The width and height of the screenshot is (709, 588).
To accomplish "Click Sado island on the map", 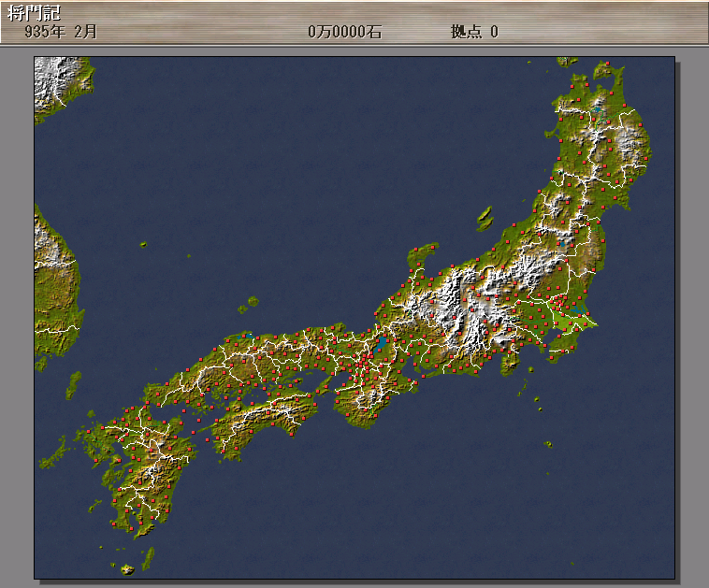I will 485,219.
